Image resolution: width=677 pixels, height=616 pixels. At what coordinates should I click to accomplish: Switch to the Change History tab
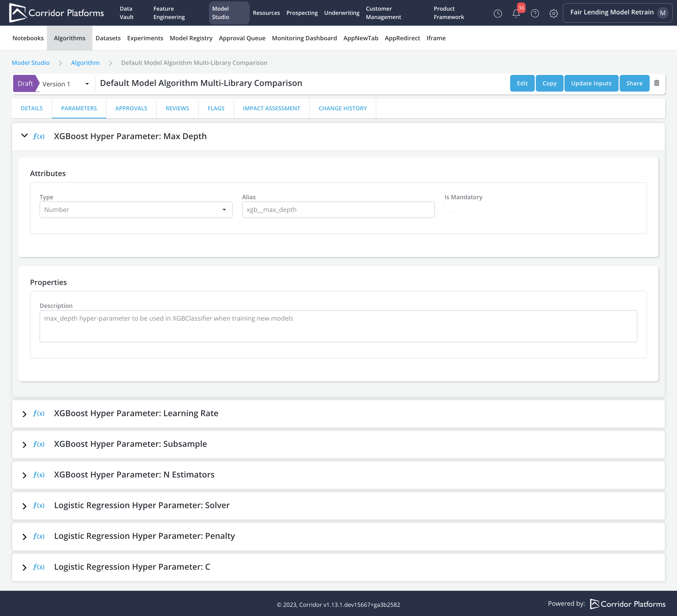tap(342, 108)
